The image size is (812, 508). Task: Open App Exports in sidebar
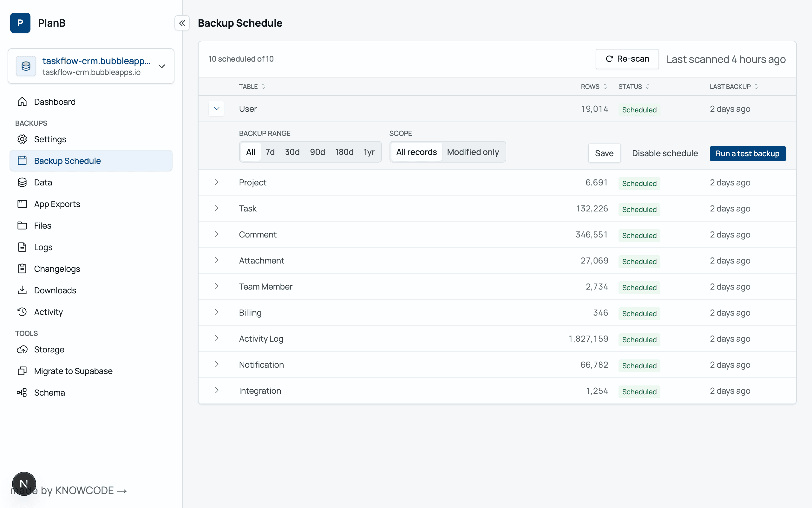point(91,204)
